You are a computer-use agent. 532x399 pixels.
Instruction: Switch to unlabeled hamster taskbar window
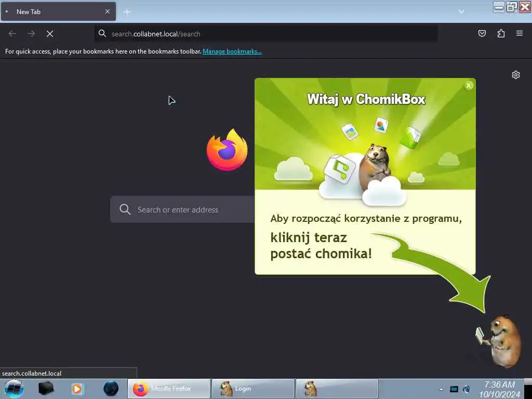[337, 389]
